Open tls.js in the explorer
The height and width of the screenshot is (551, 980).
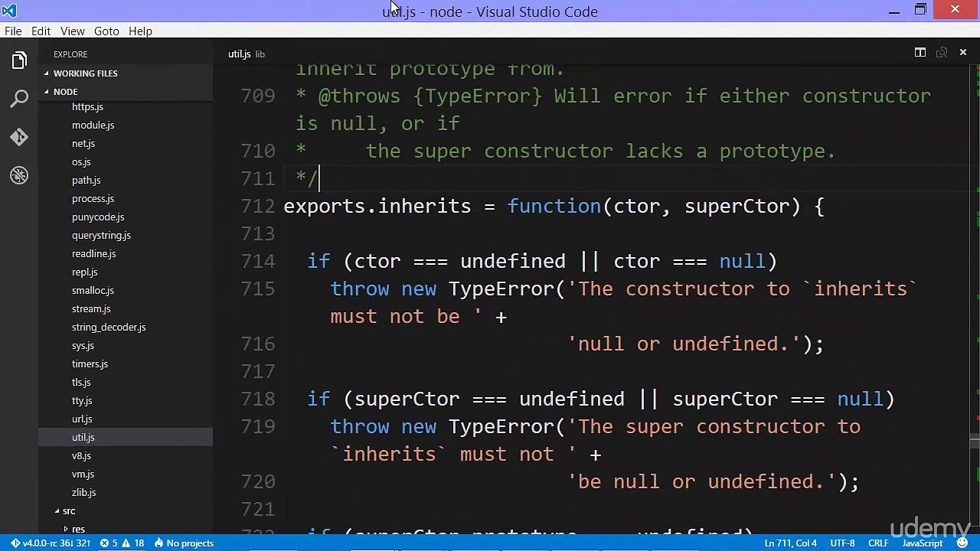(x=81, y=383)
